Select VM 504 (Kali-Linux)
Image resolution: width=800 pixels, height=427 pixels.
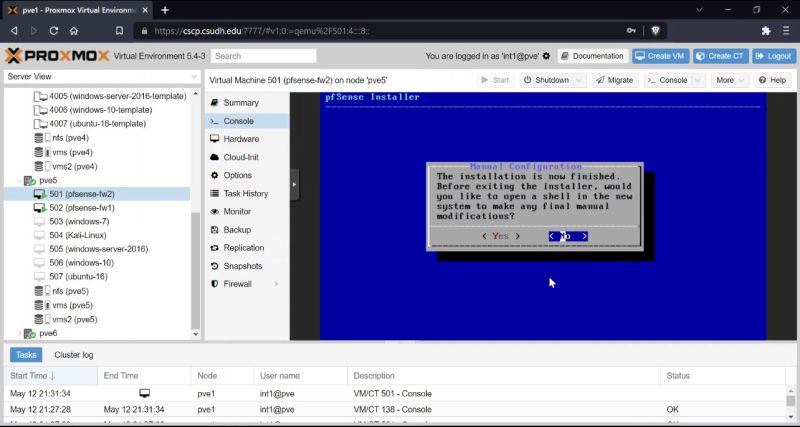coord(70,235)
